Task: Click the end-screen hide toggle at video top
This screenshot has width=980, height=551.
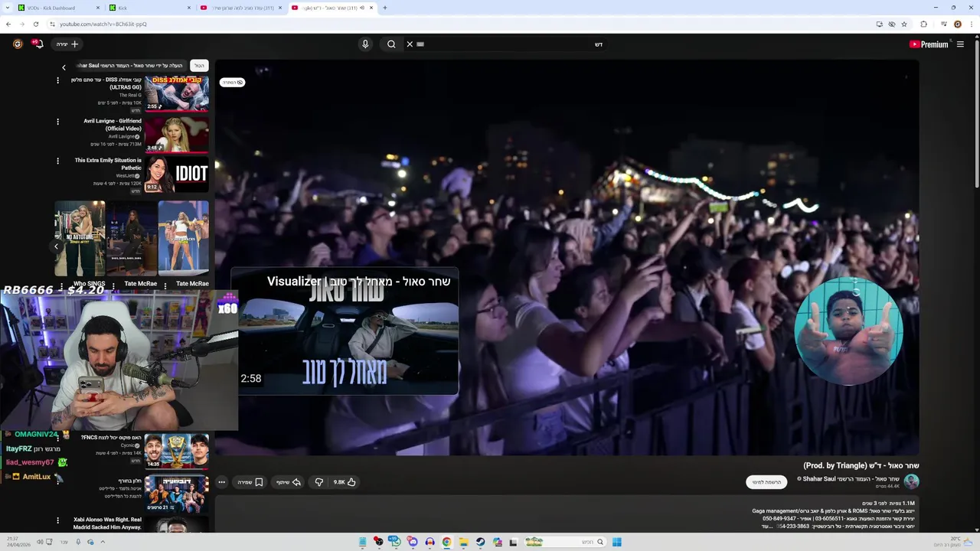Action: pos(232,82)
